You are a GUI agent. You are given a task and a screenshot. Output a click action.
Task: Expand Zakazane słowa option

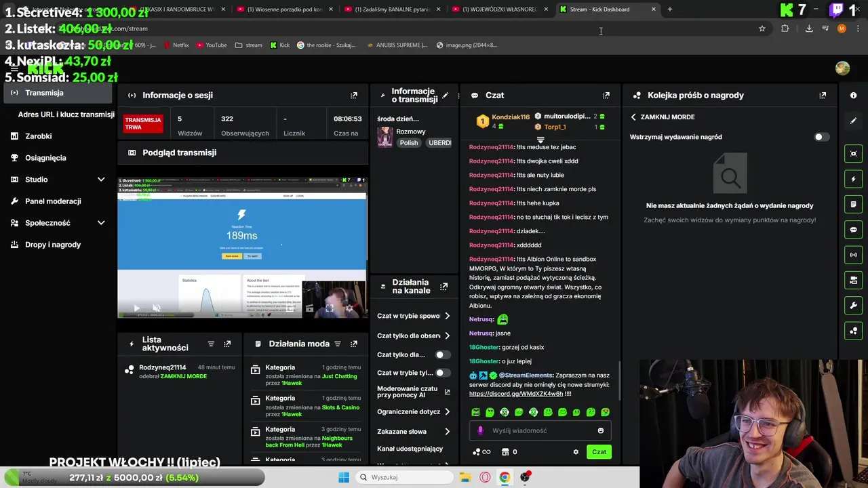447,431
